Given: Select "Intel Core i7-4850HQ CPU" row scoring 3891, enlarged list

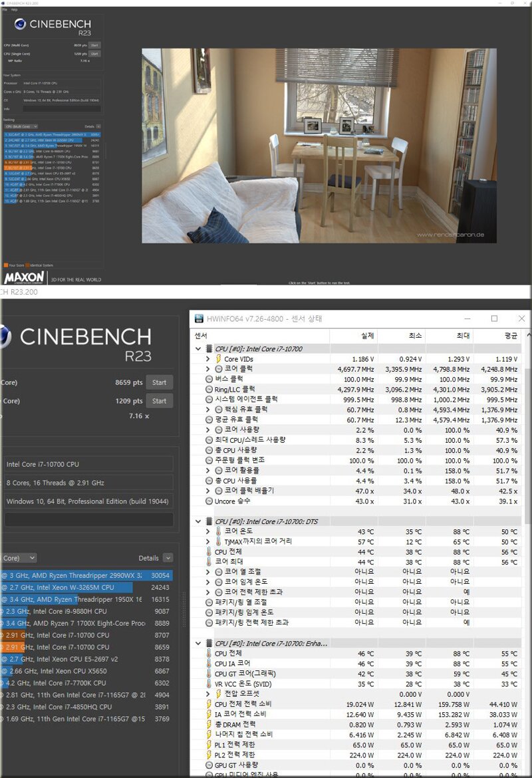Looking at the screenshot, I should [x=86, y=707].
